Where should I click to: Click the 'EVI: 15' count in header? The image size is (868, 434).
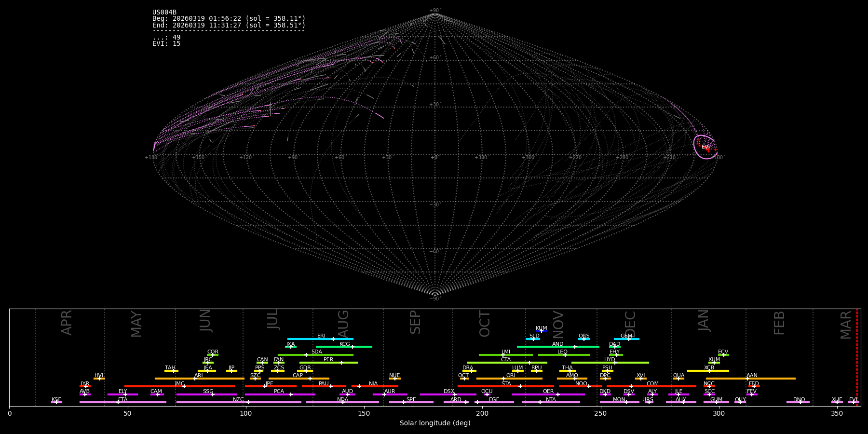[x=166, y=44]
